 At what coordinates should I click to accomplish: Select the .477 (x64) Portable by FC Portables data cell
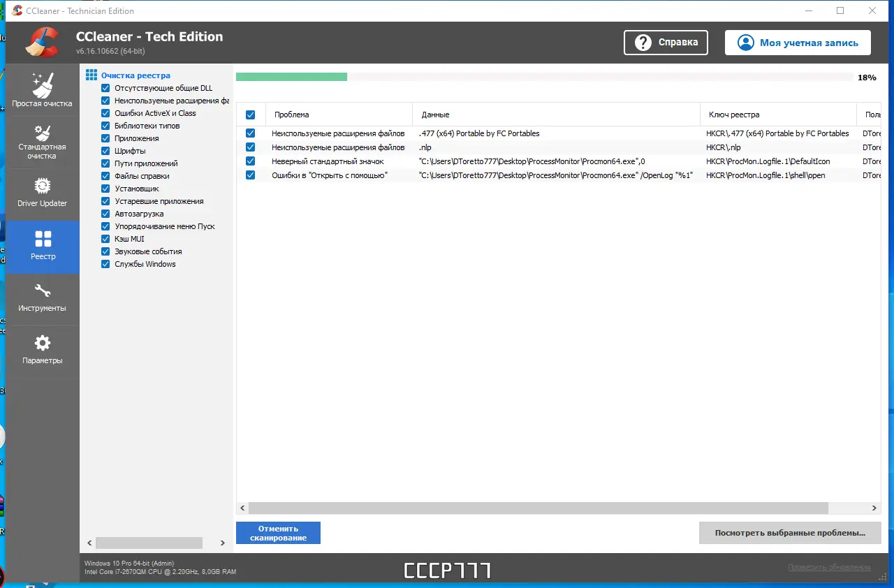[x=479, y=133]
